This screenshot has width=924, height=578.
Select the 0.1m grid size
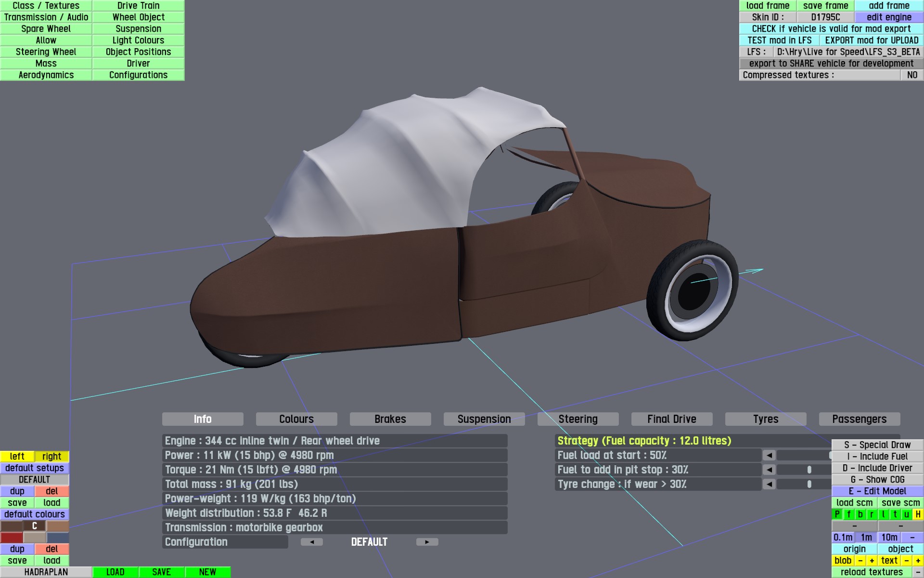[x=843, y=538]
